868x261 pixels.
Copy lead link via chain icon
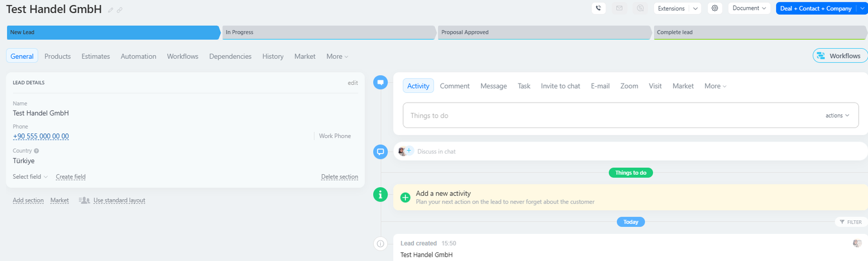click(119, 10)
